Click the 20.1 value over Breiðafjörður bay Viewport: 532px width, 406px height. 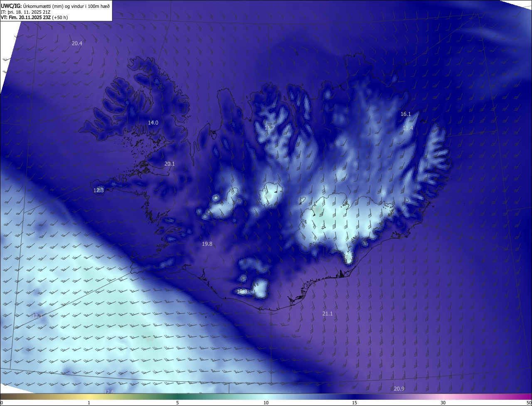click(x=170, y=164)
